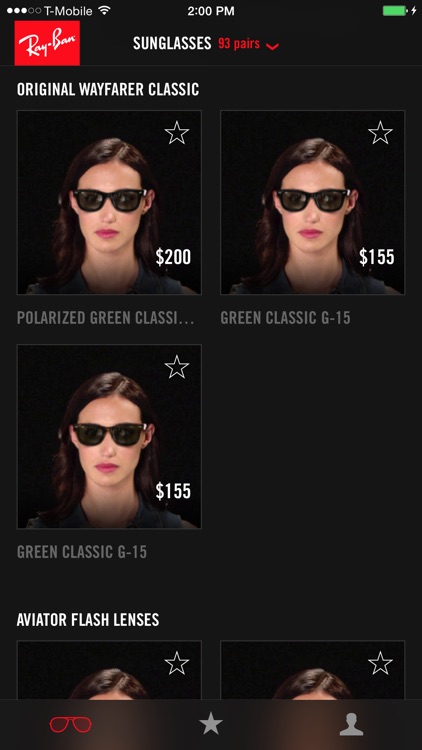Star the top-right $155 Green Classic G-15

(380, 132)
